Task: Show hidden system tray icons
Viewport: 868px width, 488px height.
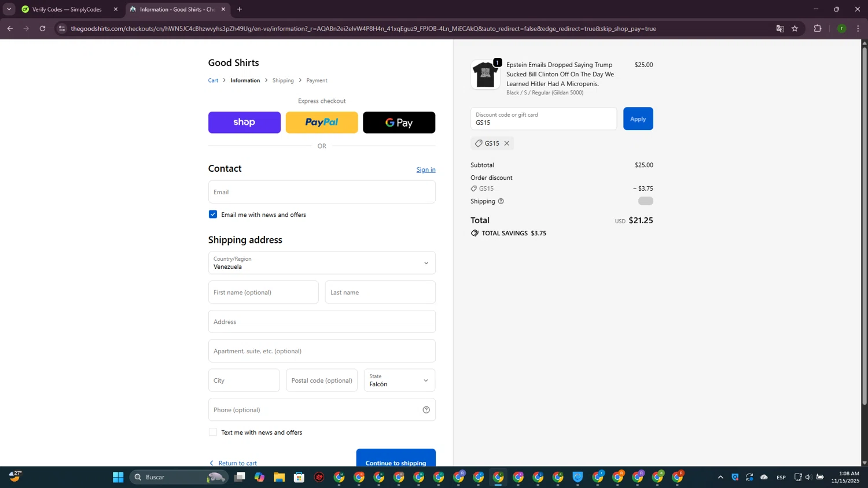Action: [x=720, y=477]
